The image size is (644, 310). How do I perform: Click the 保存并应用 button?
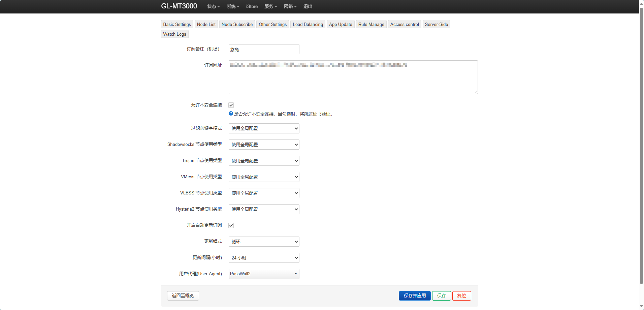pos(414,296)
